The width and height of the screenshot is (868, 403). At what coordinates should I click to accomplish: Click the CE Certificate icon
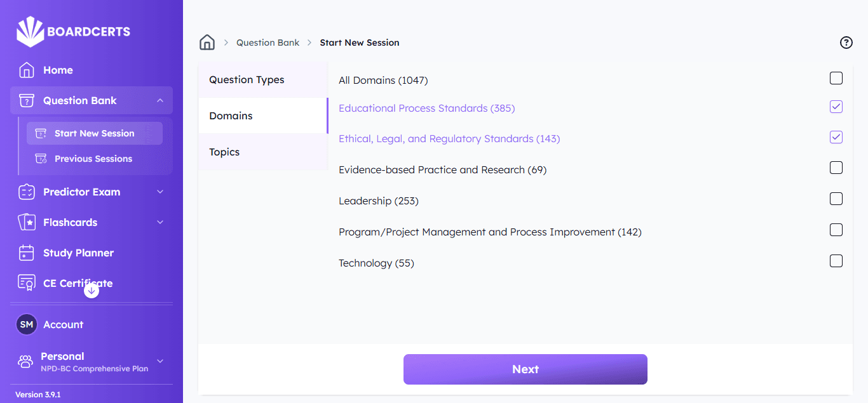point(27,283)
